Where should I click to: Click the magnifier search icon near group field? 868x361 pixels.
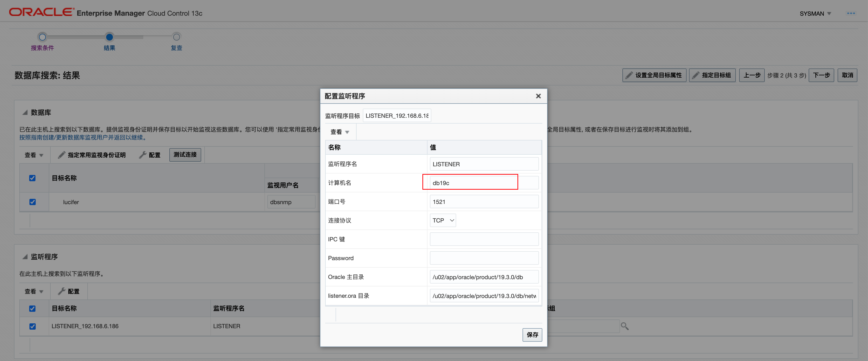click(x=624, y=326)
